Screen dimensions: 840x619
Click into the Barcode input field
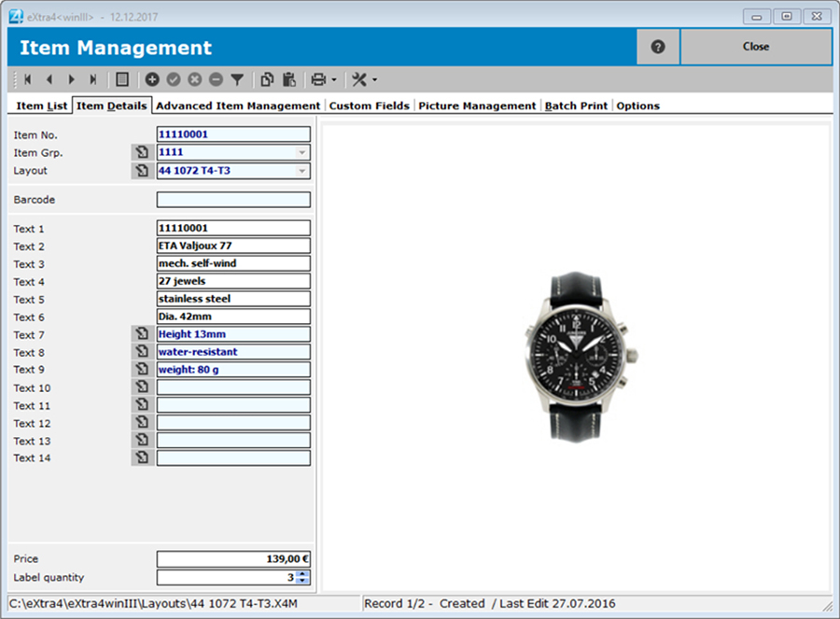pyautogui.click(x=233, y=200)
